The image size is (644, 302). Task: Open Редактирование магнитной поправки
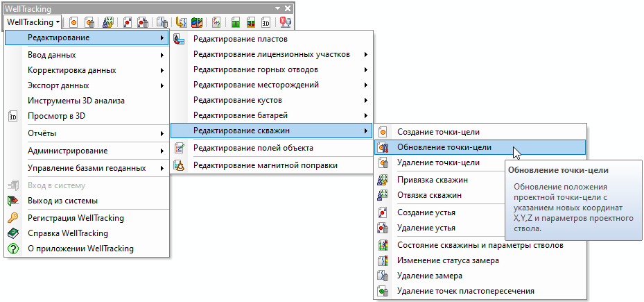(265, 165)
